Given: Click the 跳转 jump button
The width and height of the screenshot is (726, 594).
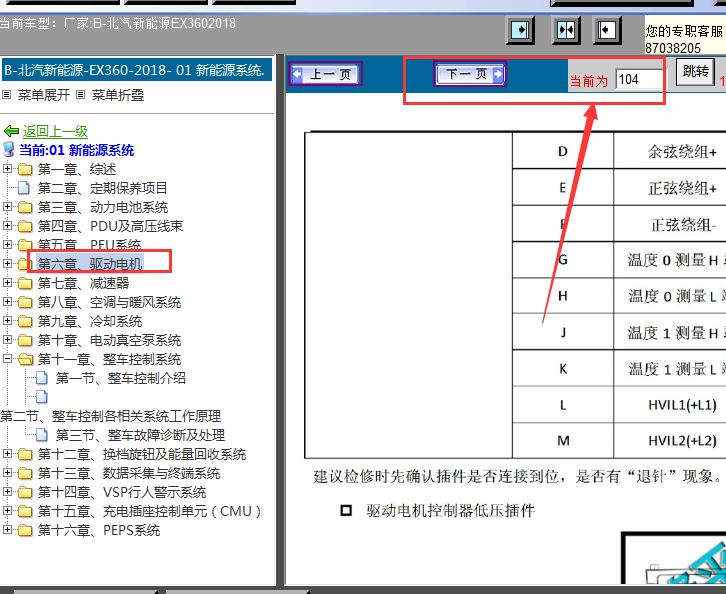Looking at the screenshot, I should pos(695,71).
